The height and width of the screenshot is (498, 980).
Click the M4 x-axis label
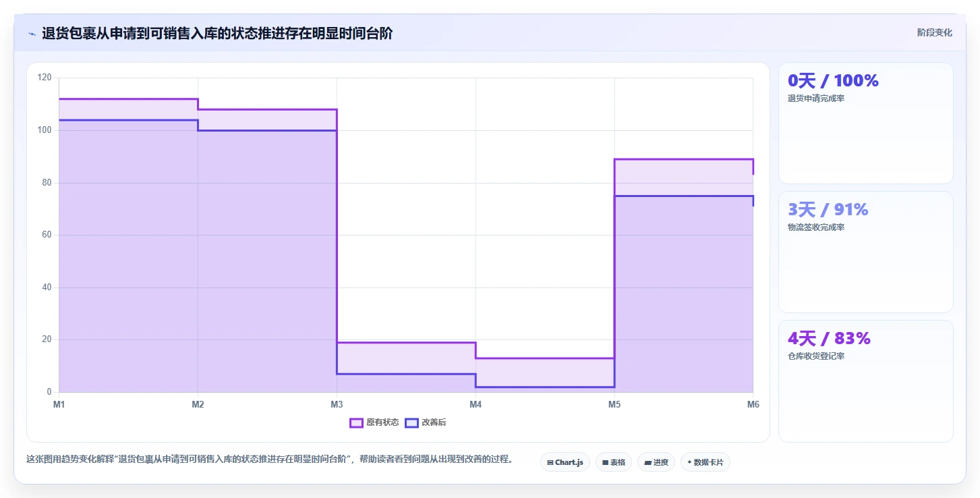coord(475,405)
